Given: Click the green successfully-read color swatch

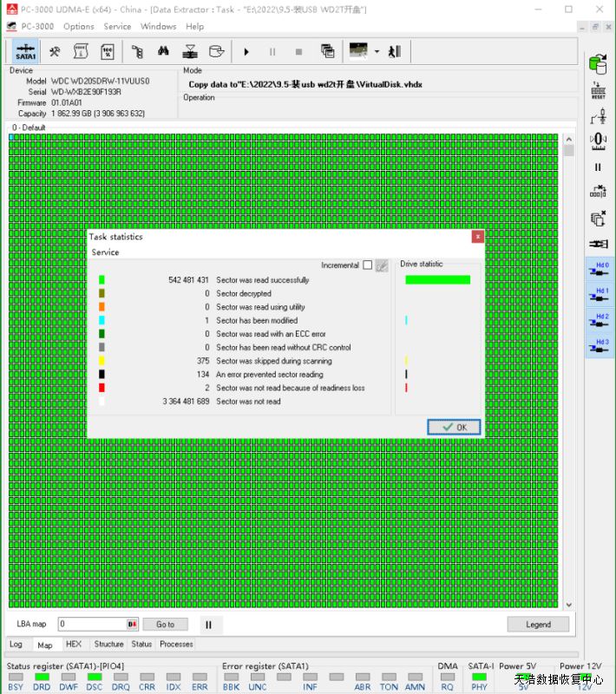Looking at the screenshot, I should coord(102,280).
